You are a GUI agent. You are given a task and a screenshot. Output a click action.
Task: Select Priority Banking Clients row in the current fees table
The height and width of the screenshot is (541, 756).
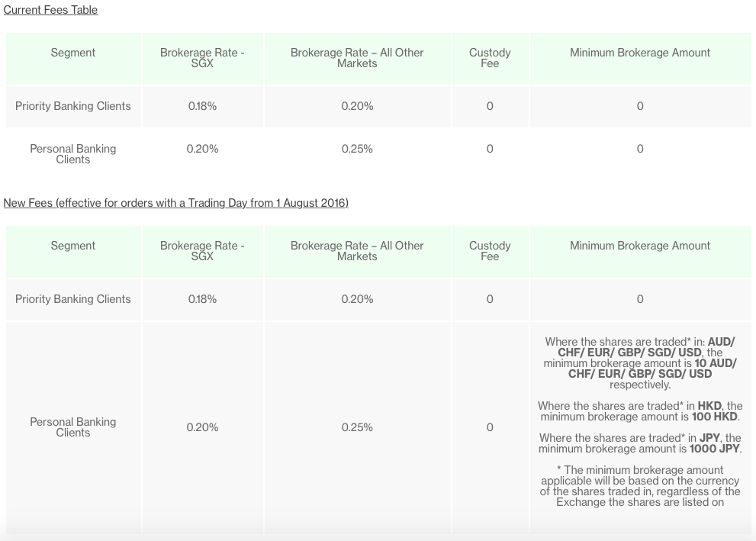378,107
